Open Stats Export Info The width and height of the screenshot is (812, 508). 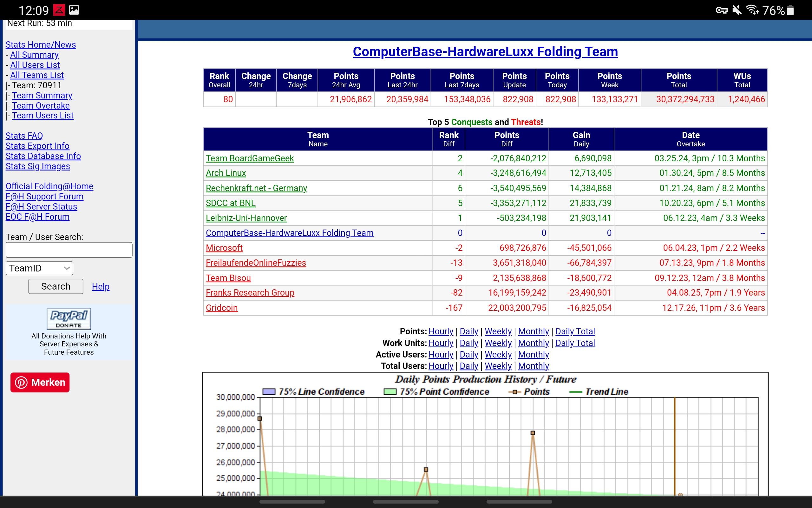pos(37,146)
